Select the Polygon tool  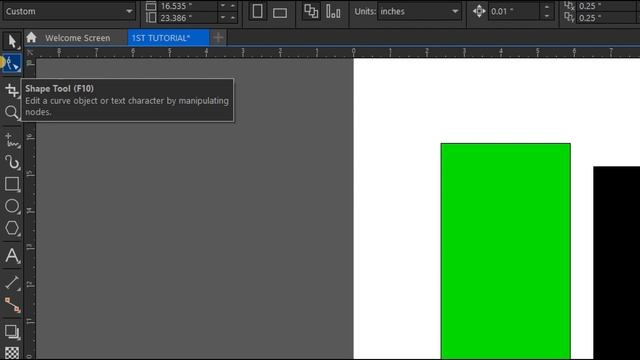[x=11, y=228]
